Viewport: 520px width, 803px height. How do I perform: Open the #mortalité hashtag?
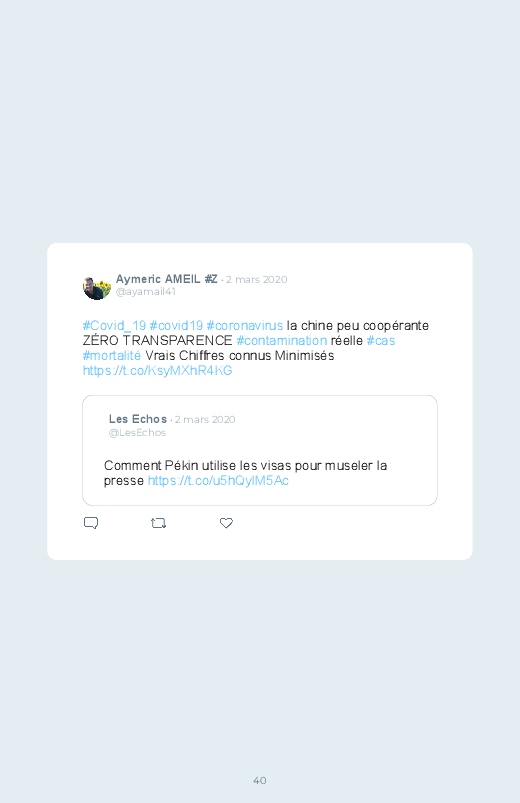coord(112,355)
